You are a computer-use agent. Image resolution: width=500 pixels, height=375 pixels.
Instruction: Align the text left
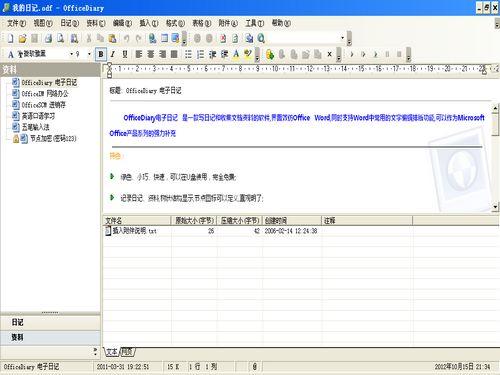139,54
